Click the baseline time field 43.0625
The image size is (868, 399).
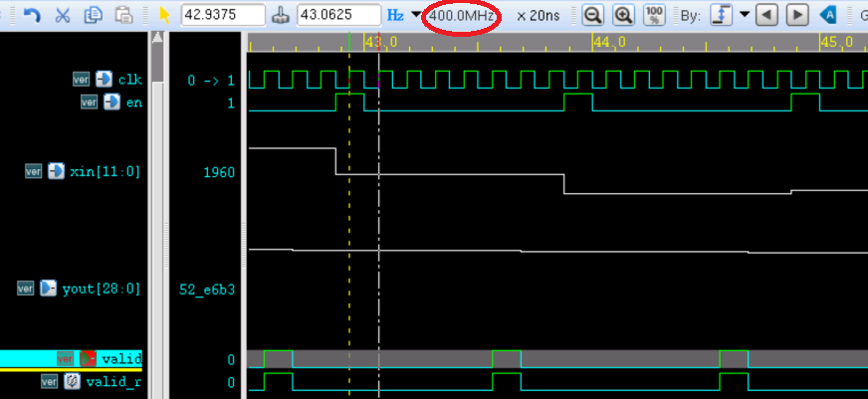pos(338,16)
